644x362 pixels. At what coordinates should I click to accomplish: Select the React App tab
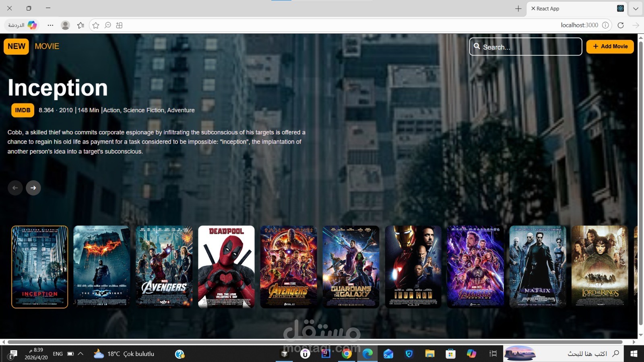coord(577,8)
